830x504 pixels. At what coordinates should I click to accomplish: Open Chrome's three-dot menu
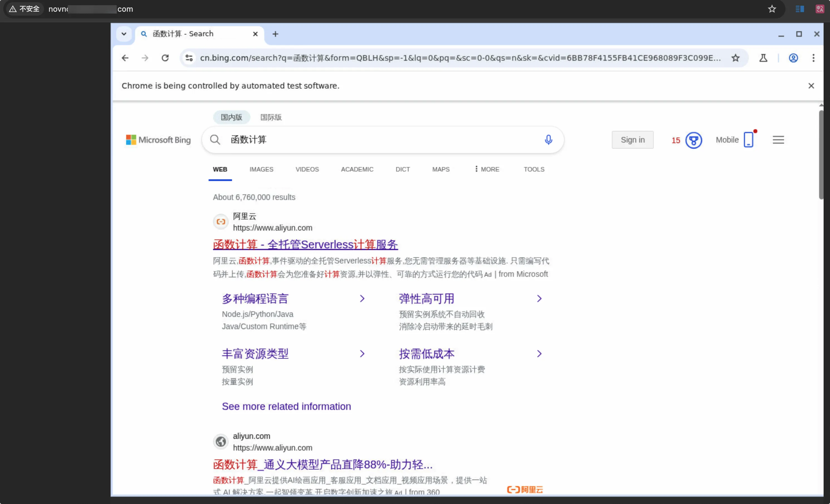click(814, 58)
